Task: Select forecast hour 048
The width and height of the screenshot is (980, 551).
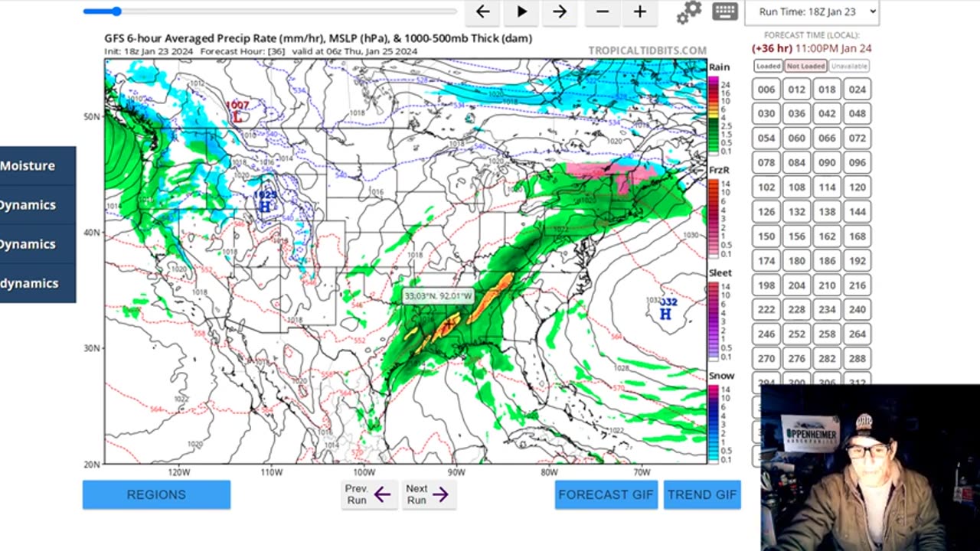Action: [857, 114]
